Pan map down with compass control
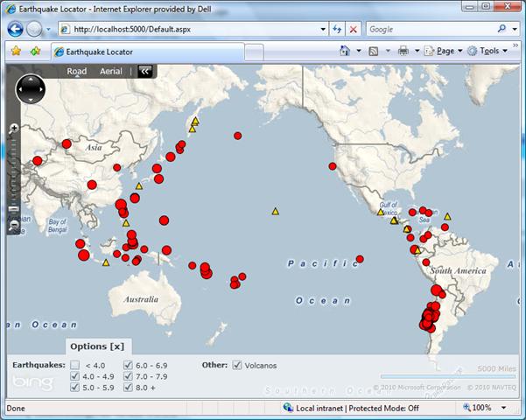 [x=31, y=100]
